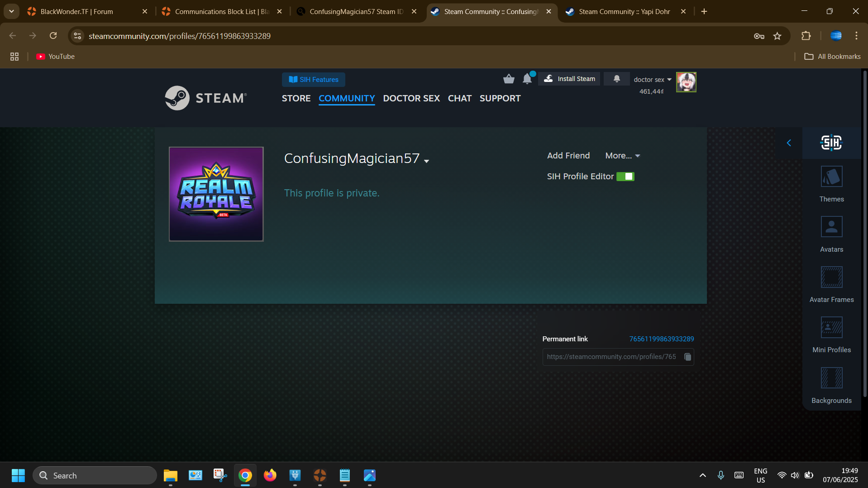This screenshot has height=488, width=868.
Task: Open a new browser tab
Action: 704,12
